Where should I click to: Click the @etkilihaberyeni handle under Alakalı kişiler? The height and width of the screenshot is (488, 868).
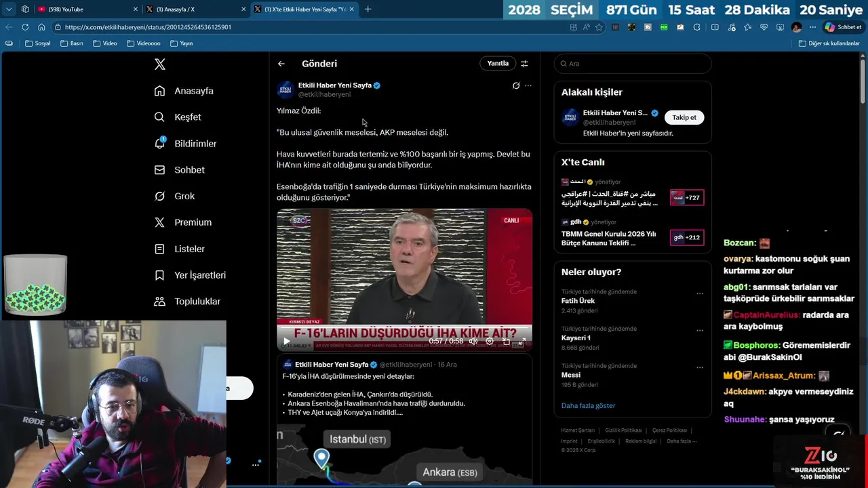click(609, 123)
